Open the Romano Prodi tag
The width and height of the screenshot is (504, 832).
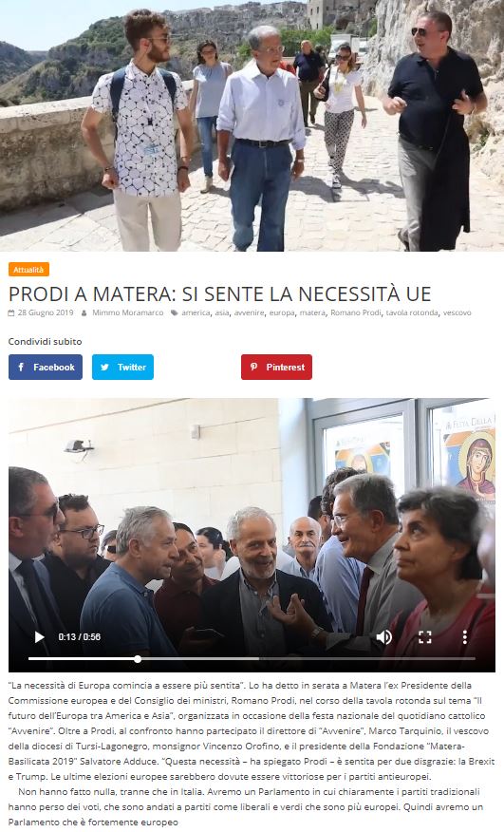tap(355, 312)
